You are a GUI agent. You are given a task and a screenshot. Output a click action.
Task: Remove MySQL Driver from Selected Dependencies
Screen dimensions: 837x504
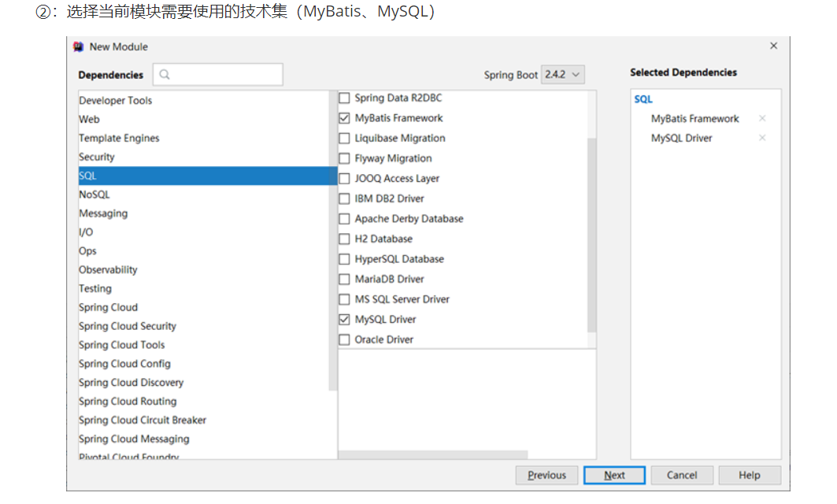coord(762,138)
